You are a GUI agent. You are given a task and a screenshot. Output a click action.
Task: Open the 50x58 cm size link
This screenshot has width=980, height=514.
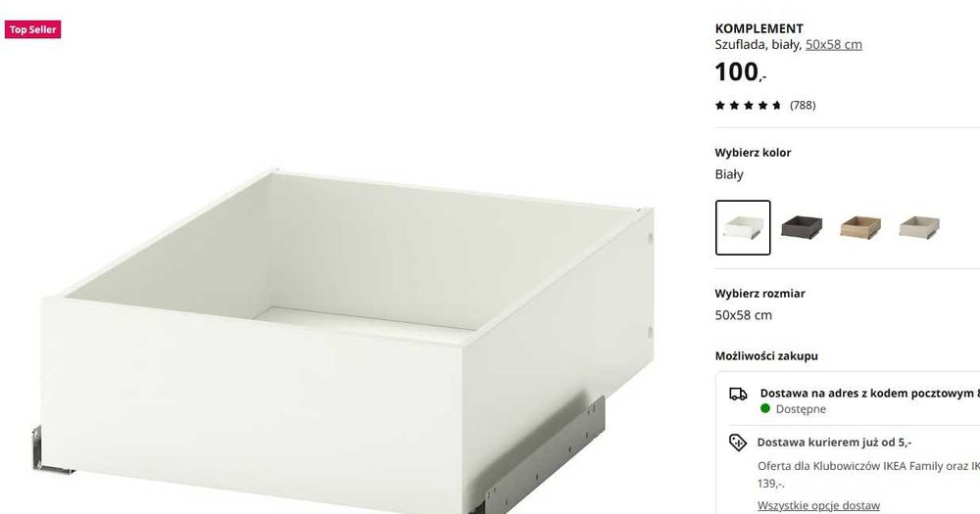point(833,44)
